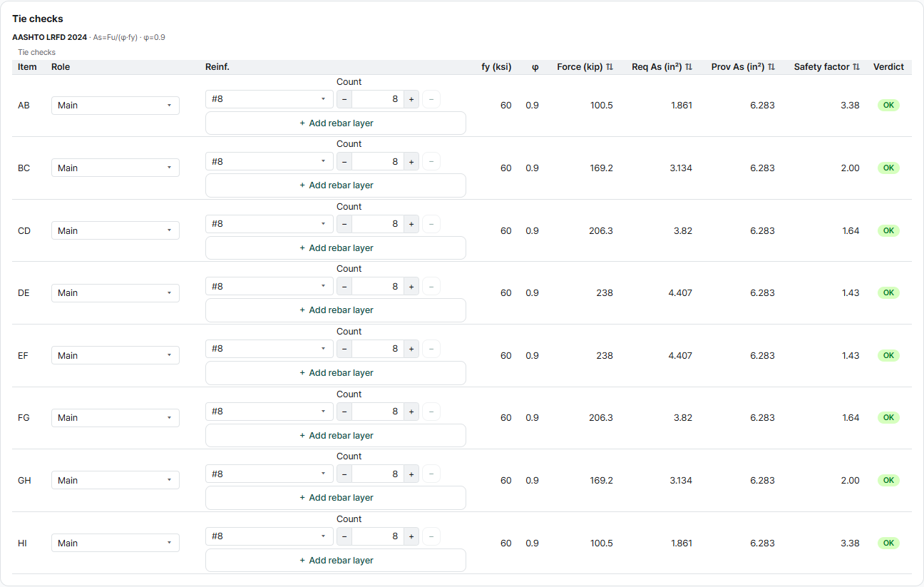Click Req As 3.134 in row GH
The image size is (924, 587).
click(x=681, y=481)
